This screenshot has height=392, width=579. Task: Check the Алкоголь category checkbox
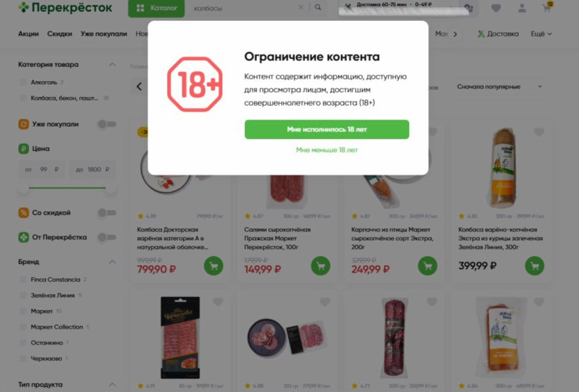tap(23, 82)
